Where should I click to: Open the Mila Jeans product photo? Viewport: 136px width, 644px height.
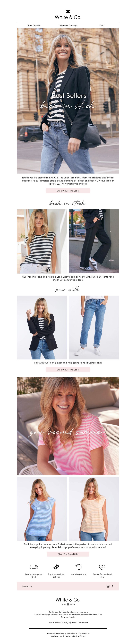(94, 327)
